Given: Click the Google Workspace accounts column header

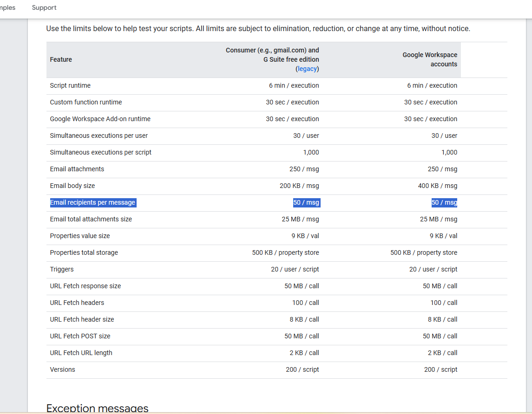Looking at the screenshot, I should coord(429,59).
